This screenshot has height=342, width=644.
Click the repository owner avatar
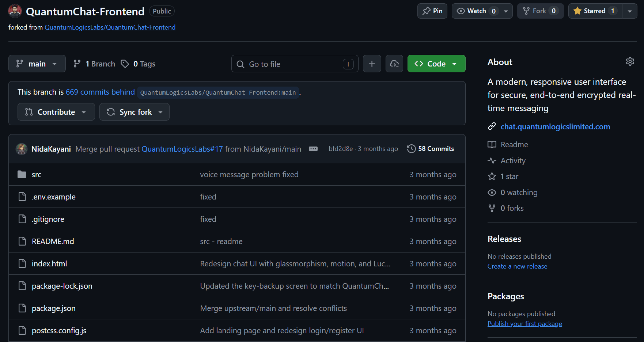coord(15,11)
